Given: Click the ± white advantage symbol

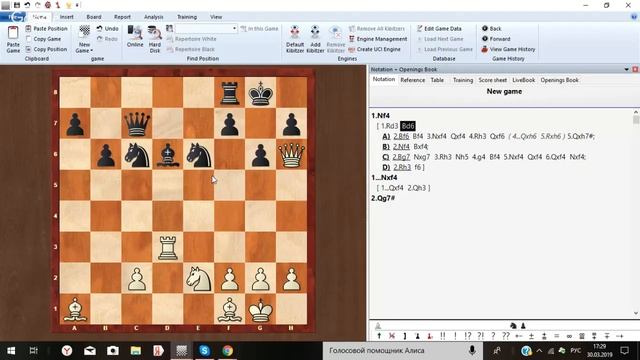Looking at the screenshot, I should coord(531,336).
